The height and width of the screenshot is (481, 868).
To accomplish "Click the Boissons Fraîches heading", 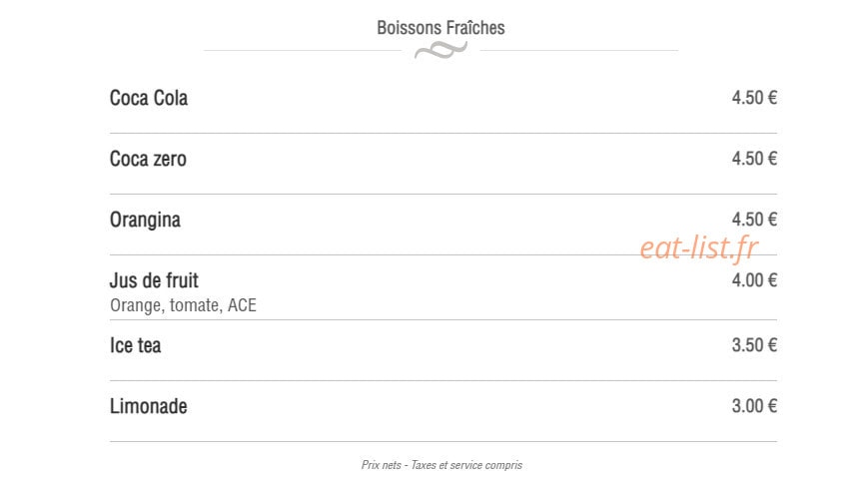I will 440,28.
